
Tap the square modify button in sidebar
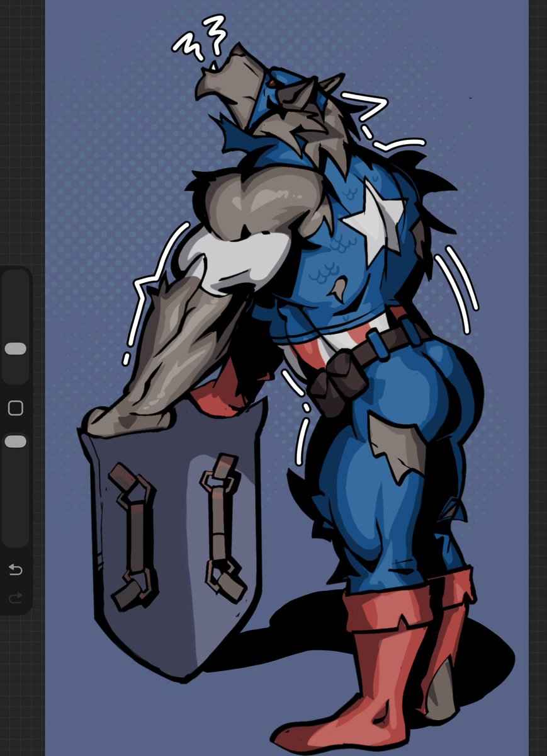tap(16, 408)
